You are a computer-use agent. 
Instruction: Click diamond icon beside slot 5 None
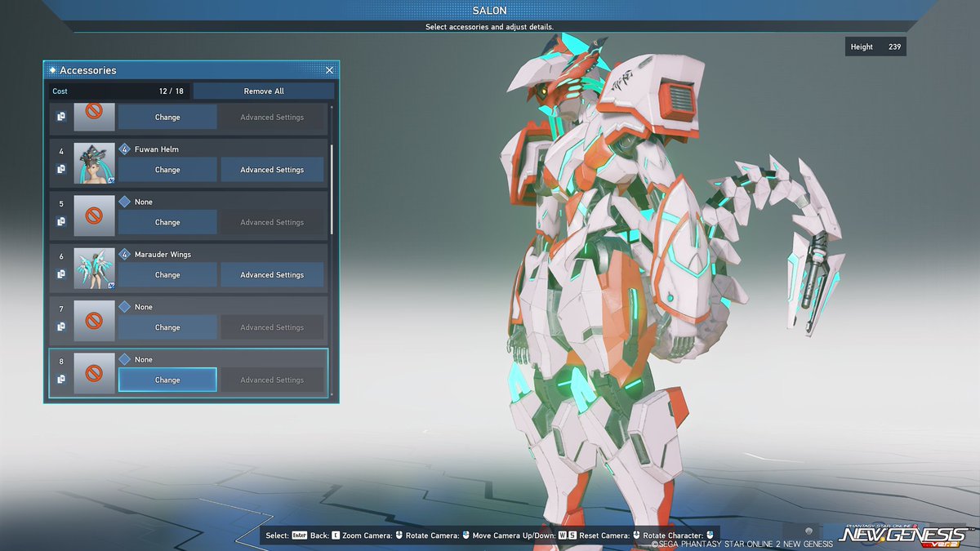pyautogui.click(x=125, y=202)
